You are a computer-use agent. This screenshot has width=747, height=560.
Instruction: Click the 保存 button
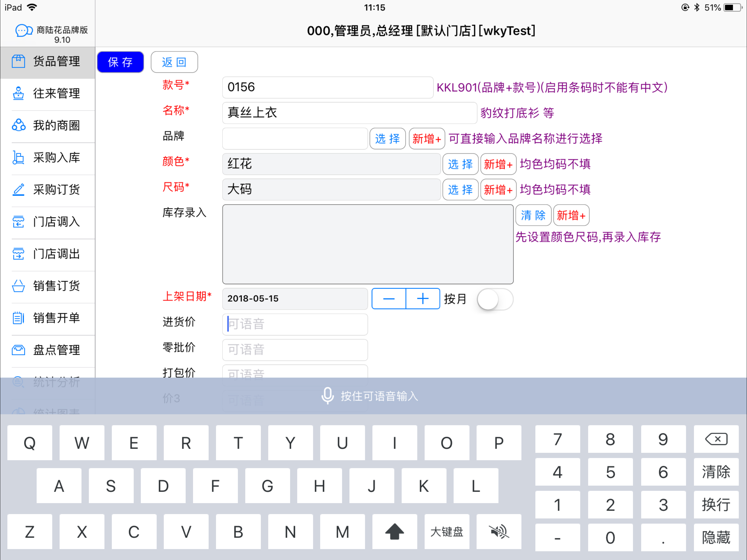tap(121, 62)
